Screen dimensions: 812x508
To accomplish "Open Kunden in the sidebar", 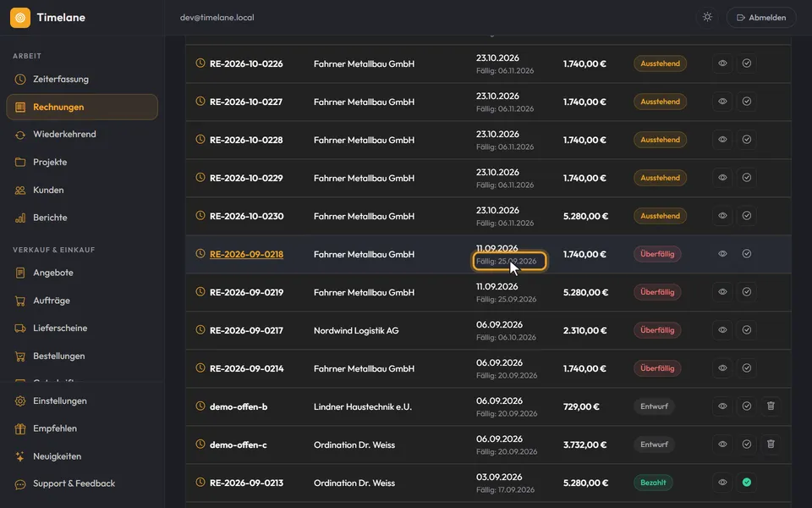I will (x=82, y=190).
